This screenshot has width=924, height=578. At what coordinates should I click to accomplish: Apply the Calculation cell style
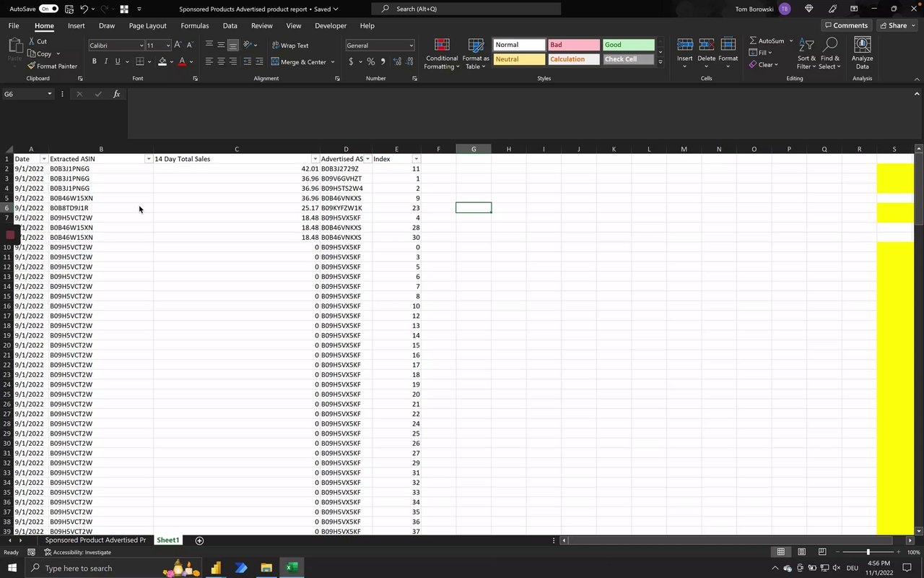tap(573, 59)
